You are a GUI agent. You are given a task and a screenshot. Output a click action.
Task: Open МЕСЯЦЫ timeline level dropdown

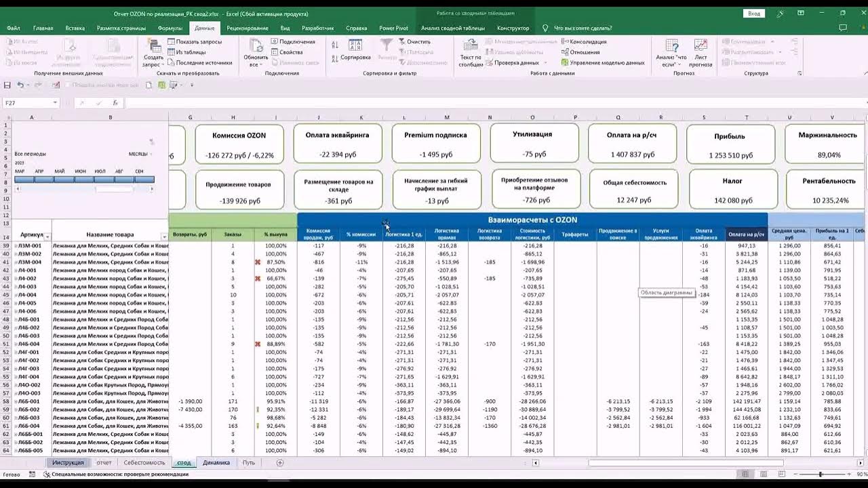pyautogui.click(x=141, y=154)
